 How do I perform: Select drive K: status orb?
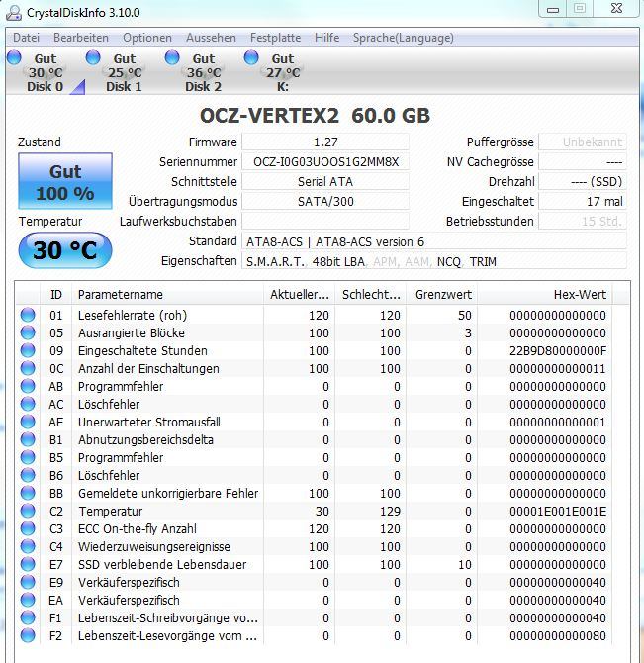coord(251,57)
